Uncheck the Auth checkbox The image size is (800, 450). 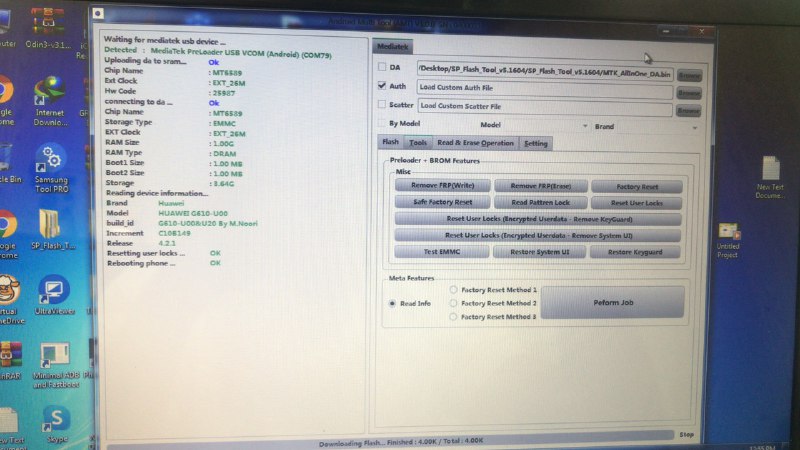[x=382, y=85]
